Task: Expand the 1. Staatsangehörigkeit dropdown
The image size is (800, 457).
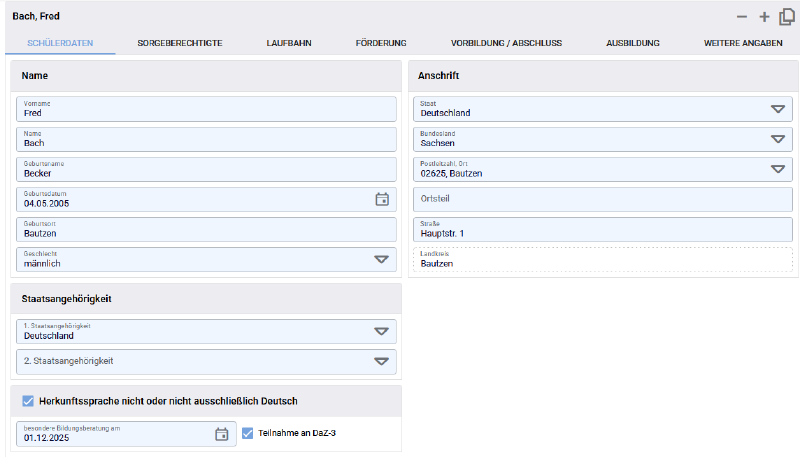Action: click(380, 332)
